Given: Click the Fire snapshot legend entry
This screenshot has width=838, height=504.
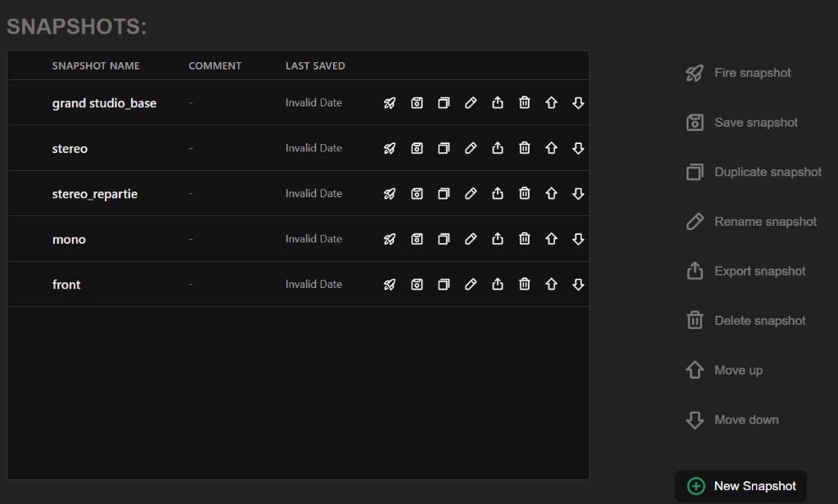Looking at the screenshot, I should coord(738,73).
